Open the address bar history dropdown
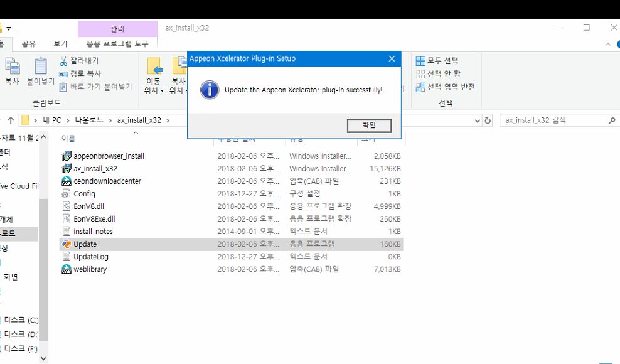Image resolution: width=620 pixels, height=364 pixels. [478, 120]
